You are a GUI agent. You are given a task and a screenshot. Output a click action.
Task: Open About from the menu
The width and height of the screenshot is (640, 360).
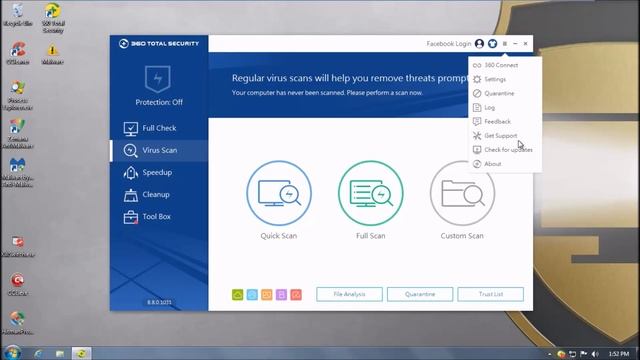pos(505,164)
